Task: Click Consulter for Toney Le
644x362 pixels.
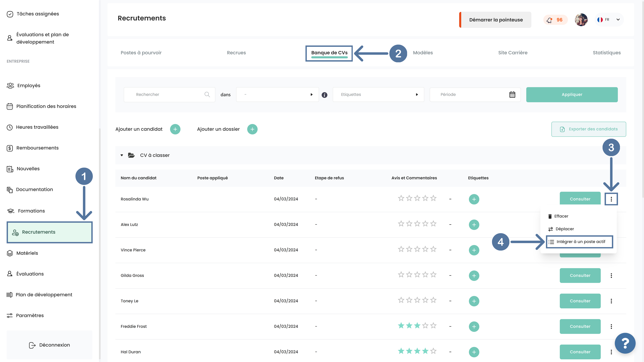Action: click(x=580, y=301)
